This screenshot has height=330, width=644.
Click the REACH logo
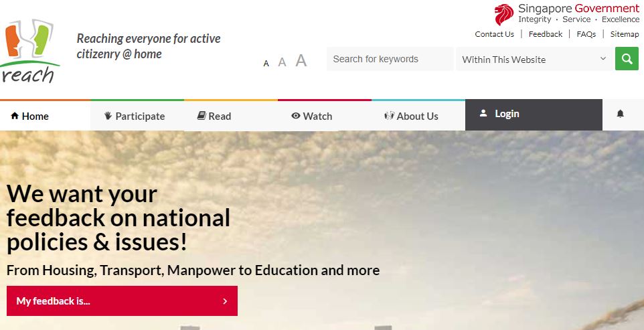(x=29, y=52)
